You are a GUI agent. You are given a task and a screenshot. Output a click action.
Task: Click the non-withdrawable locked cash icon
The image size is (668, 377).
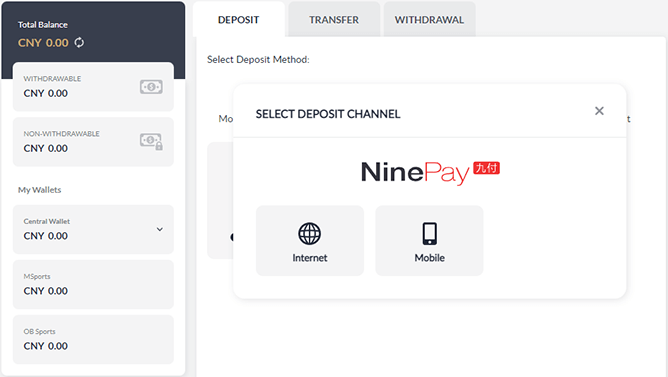[151, 142]
